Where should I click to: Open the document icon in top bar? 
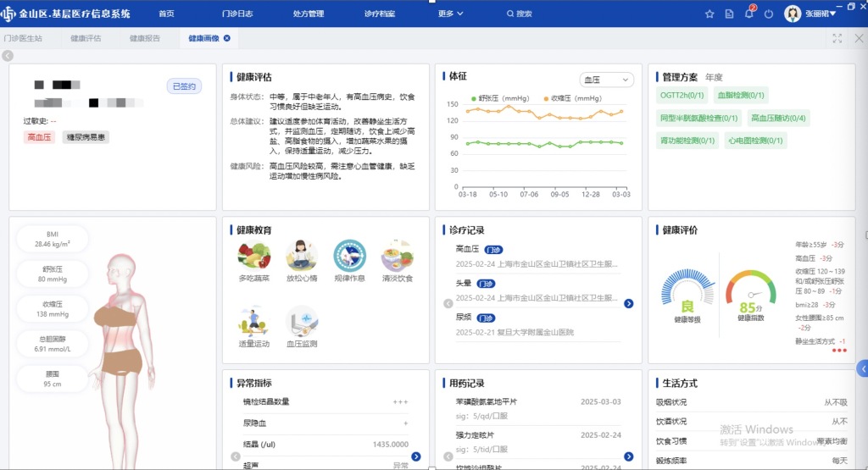(729, 14)
